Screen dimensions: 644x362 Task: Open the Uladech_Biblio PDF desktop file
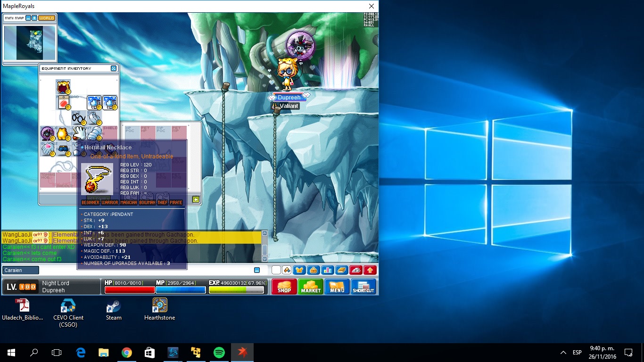coord(23,309)
